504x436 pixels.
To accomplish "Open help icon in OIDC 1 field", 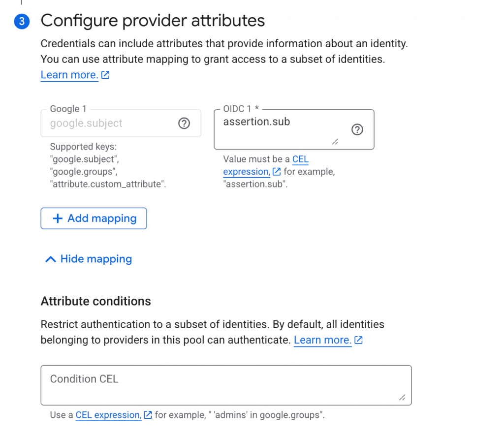I will pyautogui.click(x=358, y=129).
